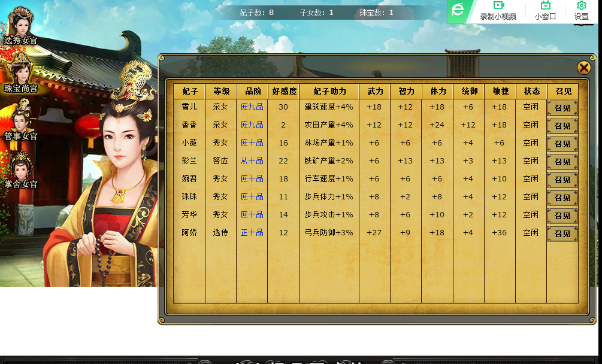Click the 珠宝数 counter in top bar
The height and width of the screenshot is (364, 602).
click(376, 13)
